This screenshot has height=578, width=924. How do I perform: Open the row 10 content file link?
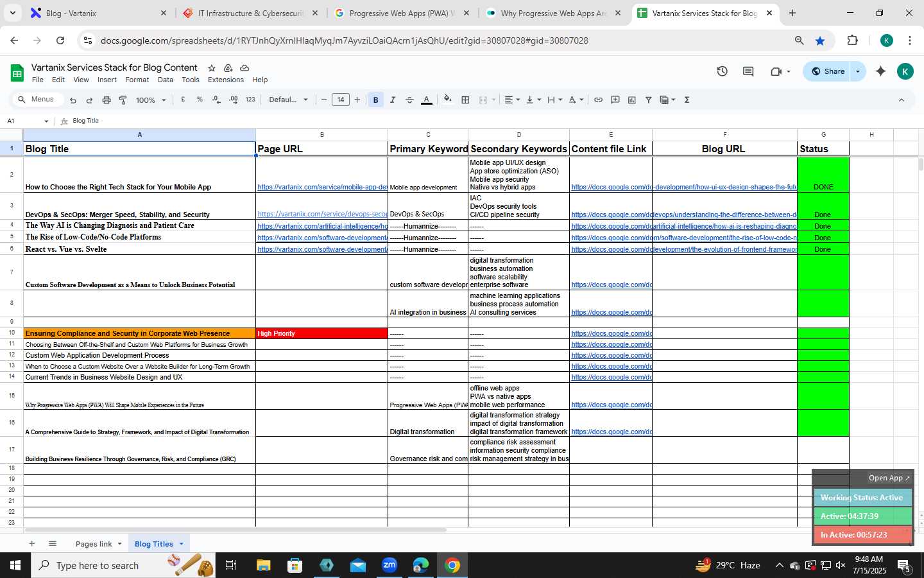(x=611, y=333)
